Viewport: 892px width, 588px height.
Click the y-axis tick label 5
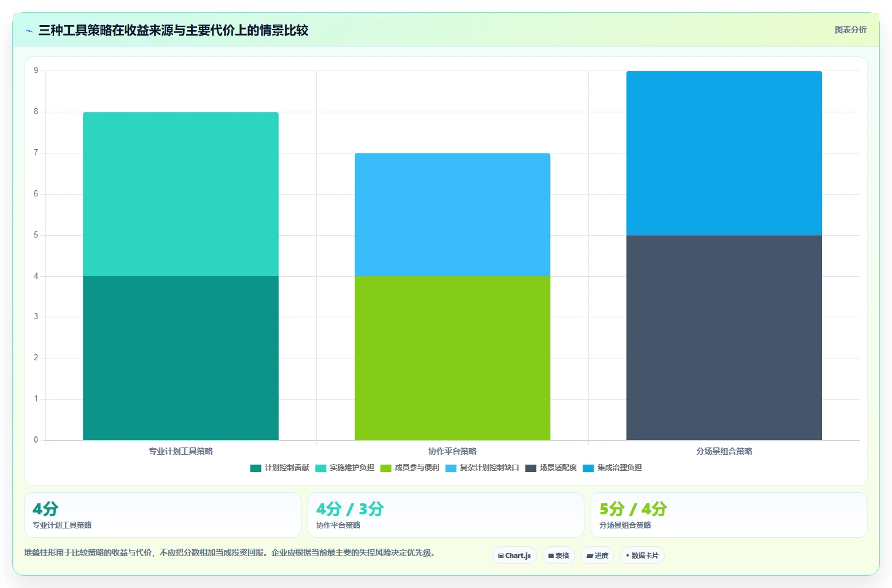[36, 235]
